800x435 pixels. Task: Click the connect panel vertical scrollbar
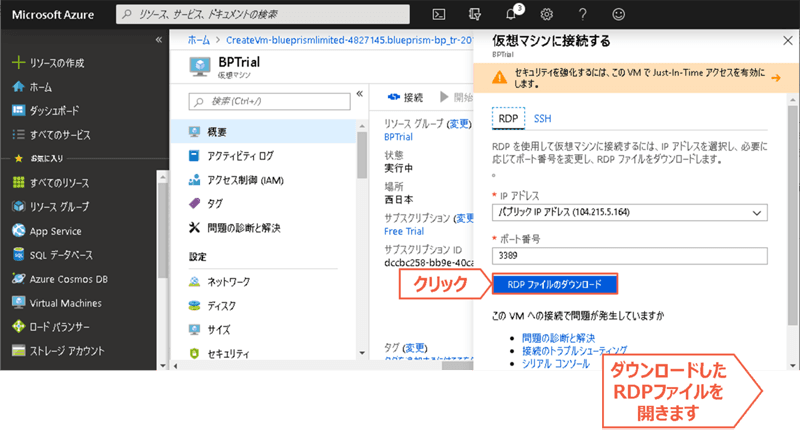click(792, 214)
